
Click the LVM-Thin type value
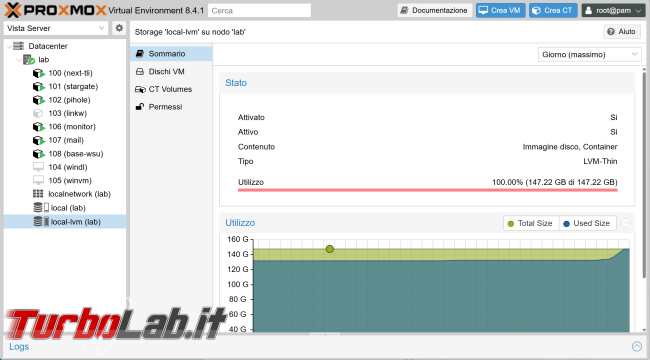click(x=600, y=161)
